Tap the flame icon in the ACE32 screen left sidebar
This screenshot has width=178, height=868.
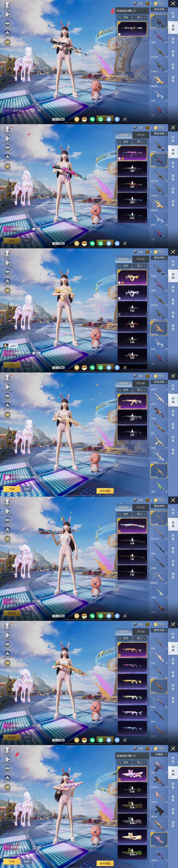(7, 405)
